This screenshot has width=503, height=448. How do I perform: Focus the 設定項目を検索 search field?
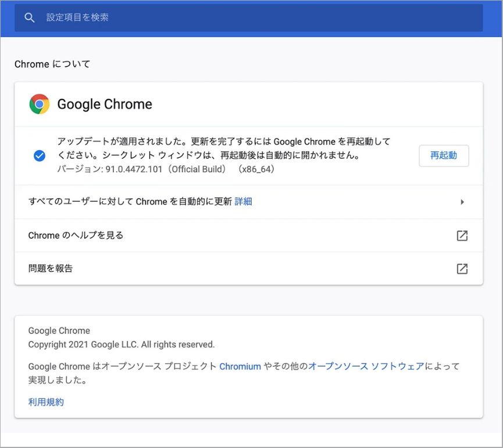249,17
